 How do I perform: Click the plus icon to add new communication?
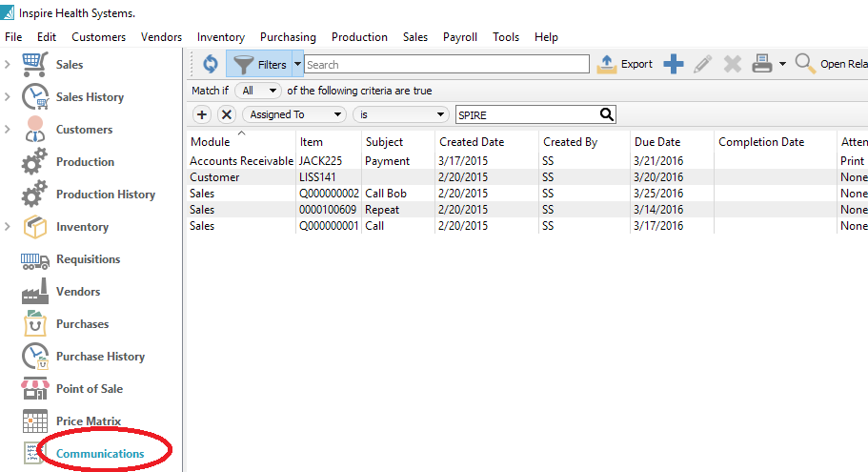point(674,65)
